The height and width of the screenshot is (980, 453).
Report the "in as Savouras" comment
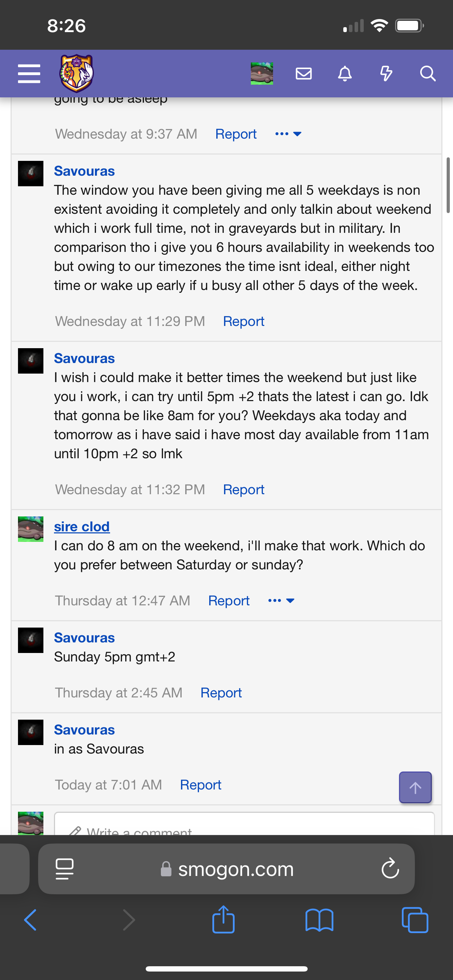(200, 785)
